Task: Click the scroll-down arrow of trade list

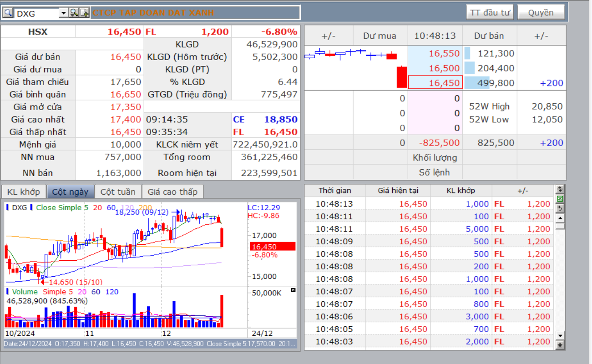Action: (560, 335)
